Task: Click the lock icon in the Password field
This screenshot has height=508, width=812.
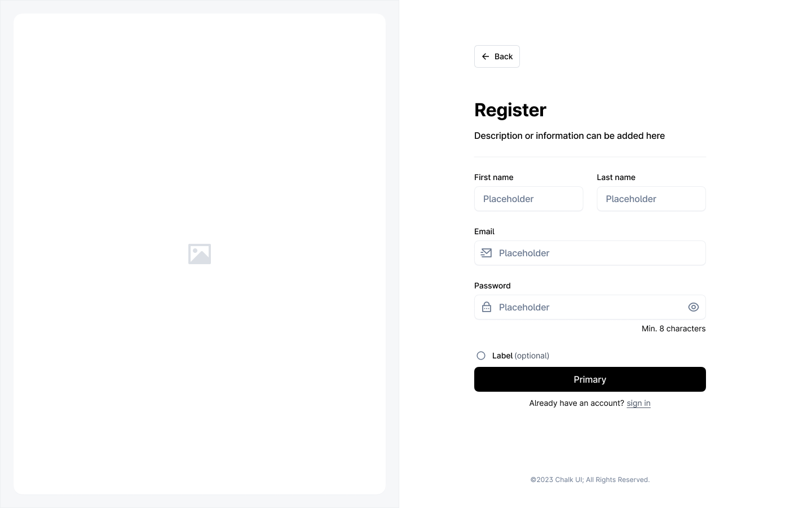Action: click(x=486, y=307)
